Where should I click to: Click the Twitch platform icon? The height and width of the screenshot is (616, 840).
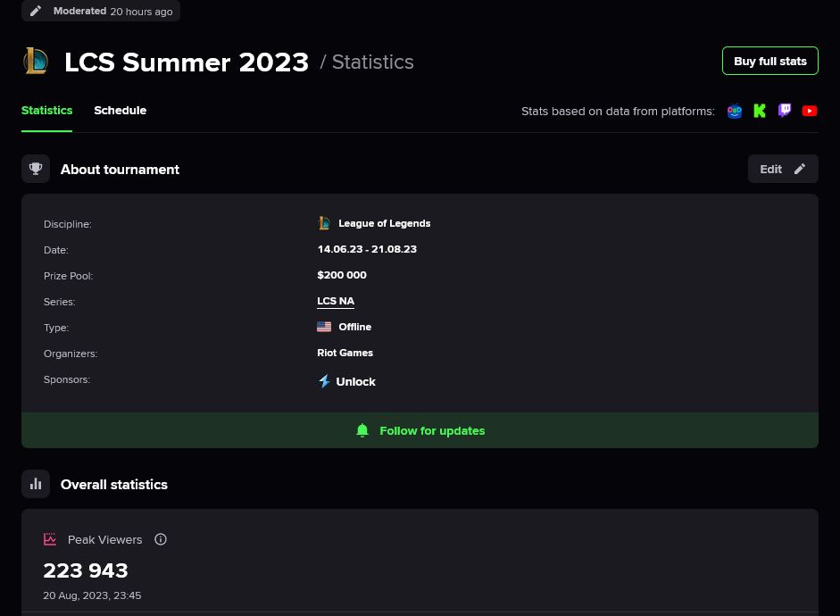(785, 111)
